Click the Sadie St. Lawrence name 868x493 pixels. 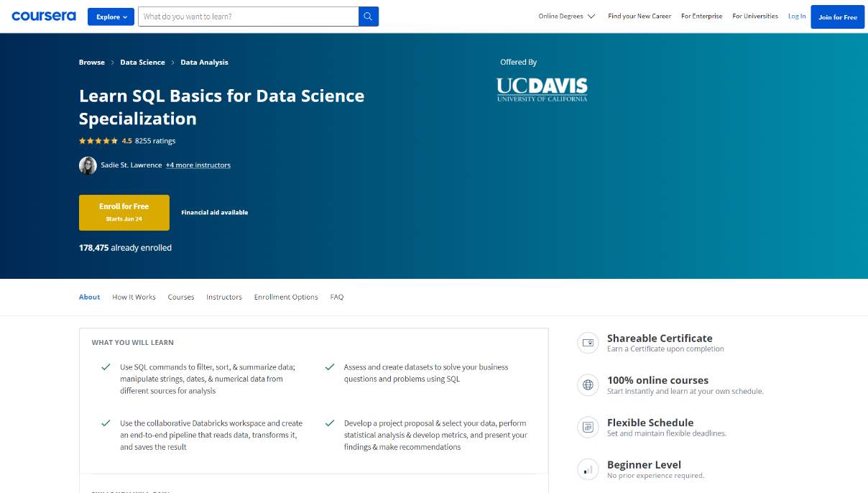pos(131,165)
